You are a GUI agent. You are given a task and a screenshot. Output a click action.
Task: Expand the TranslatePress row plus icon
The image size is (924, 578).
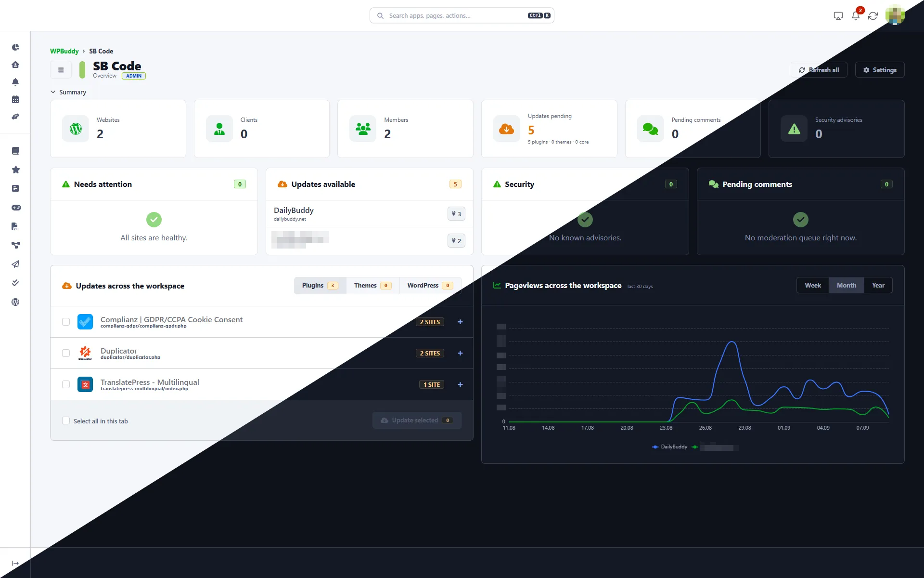click(x=460, y=384)
